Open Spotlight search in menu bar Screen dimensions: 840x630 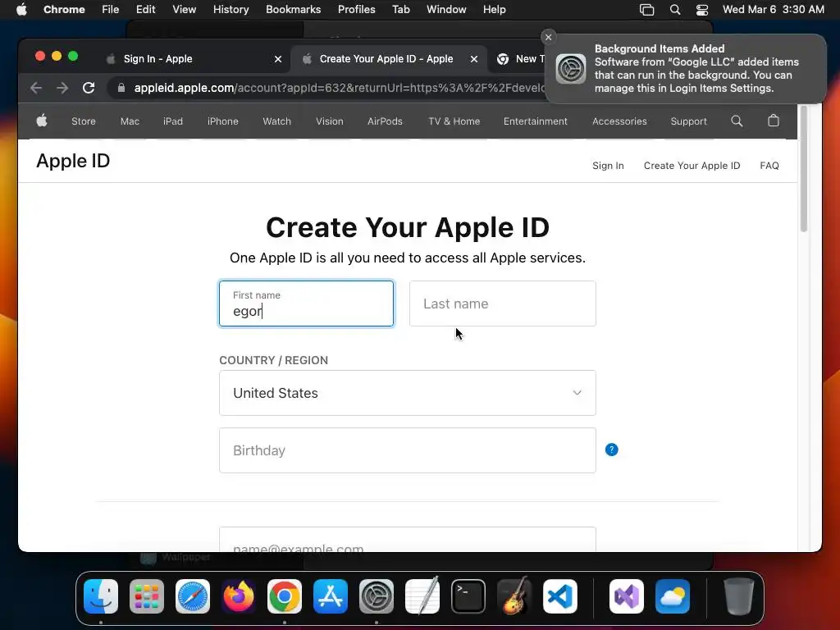pyautogui.click(x=675, y=10)
